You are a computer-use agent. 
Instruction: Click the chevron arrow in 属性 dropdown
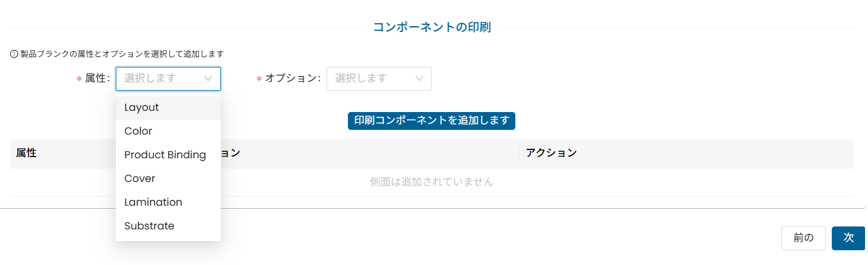coord(208,78)
